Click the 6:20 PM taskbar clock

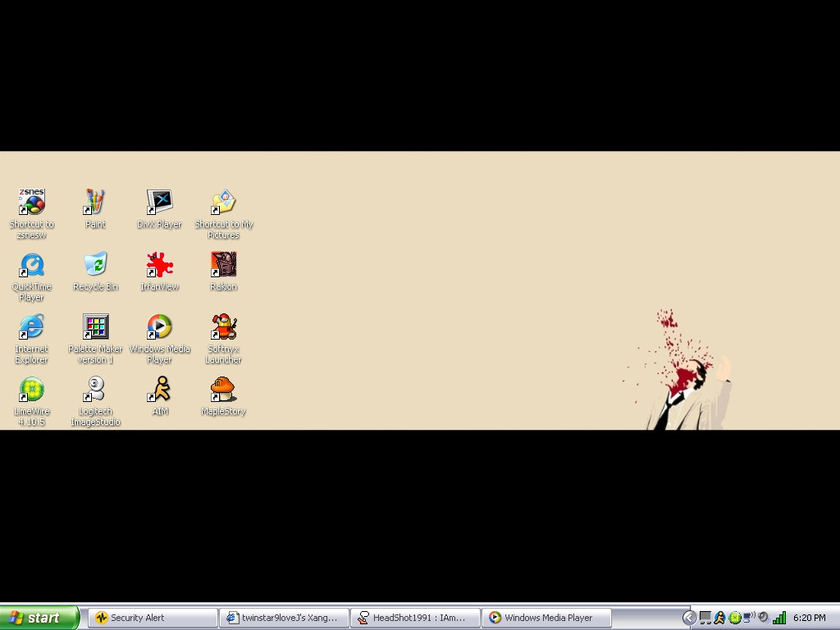(x=810, y=618)
